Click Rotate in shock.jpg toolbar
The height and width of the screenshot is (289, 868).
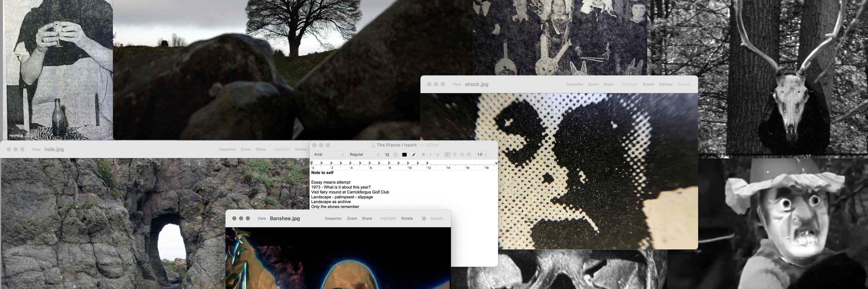pyautogui.click(x=648, y=84)
